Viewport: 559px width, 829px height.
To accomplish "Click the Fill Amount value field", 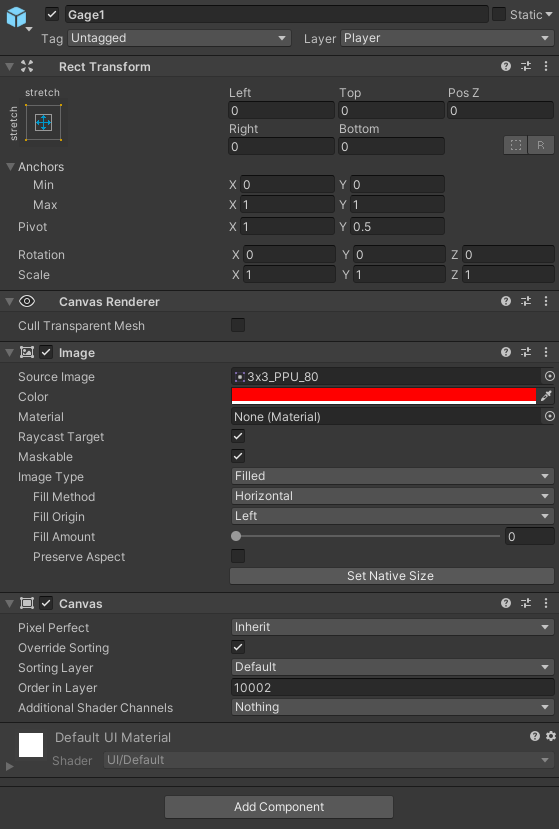I will click(x=529, y=536).
